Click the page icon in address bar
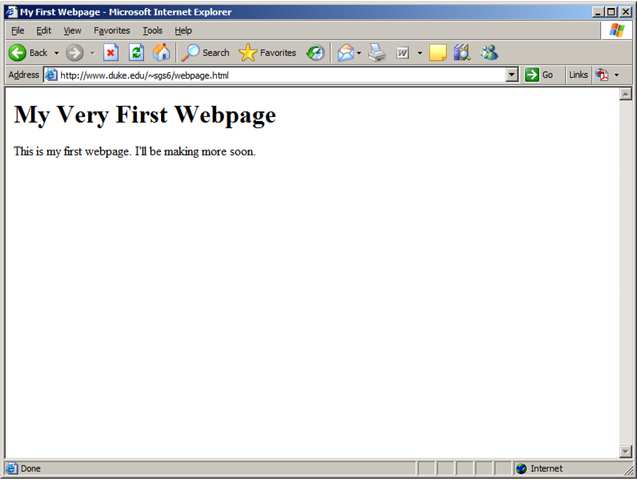 point(51,75)
